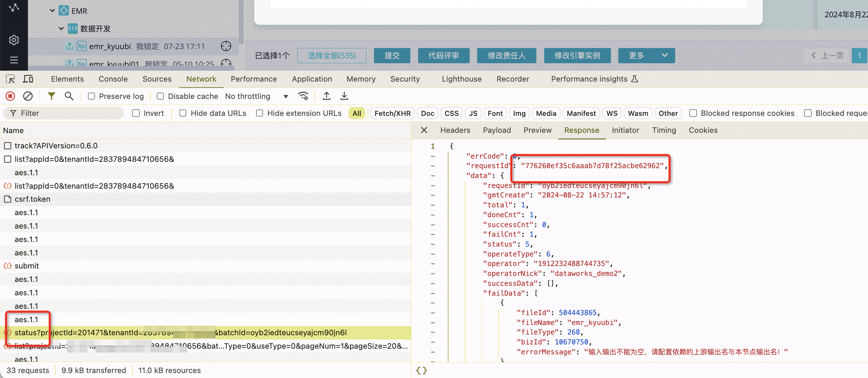Clear the network log
Image resolution: width=868 pixels, height=378 pixels.
pos(28,96)
